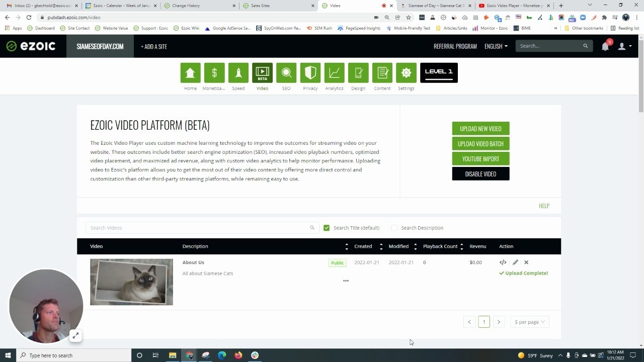This screenshot has height=362, width=644.
Task: Open Task View on taskbar
Action: pos(155,355)
